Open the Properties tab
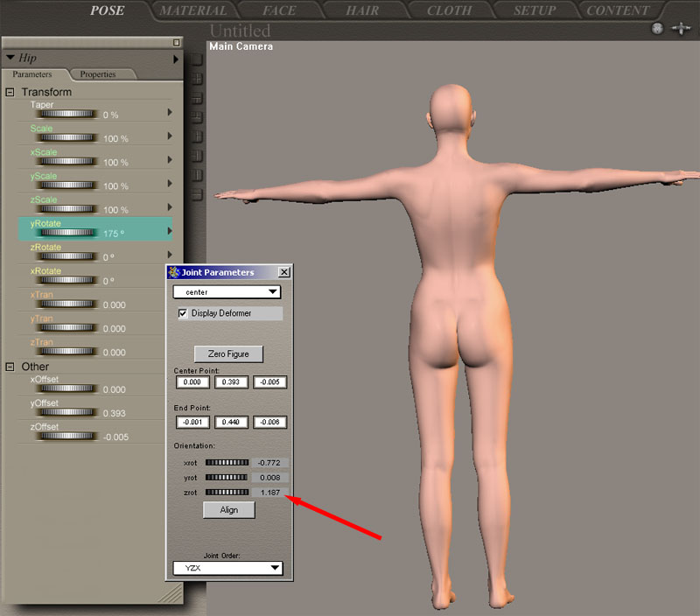The height and width of the screenshot is (616, 700). 98,74
